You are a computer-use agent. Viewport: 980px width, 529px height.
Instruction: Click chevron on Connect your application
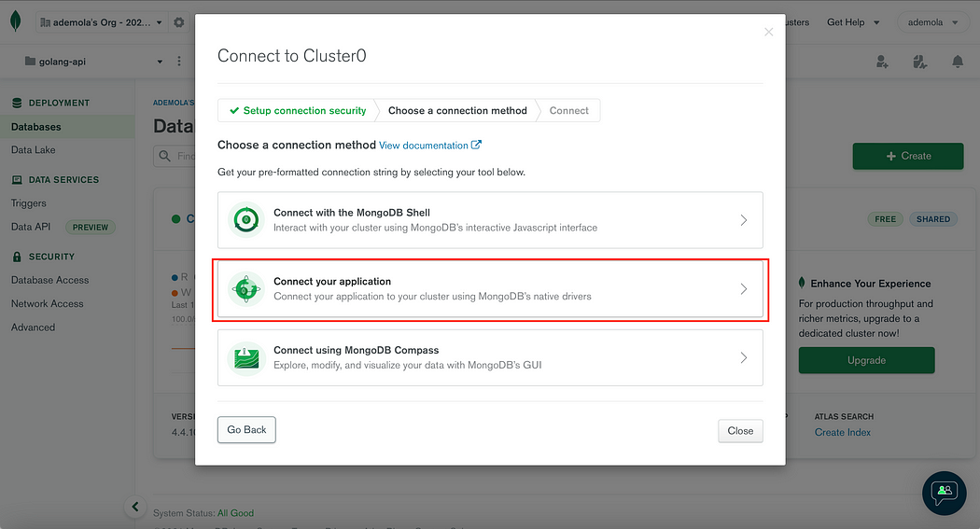pyautogui.click(x=743, y=288)
